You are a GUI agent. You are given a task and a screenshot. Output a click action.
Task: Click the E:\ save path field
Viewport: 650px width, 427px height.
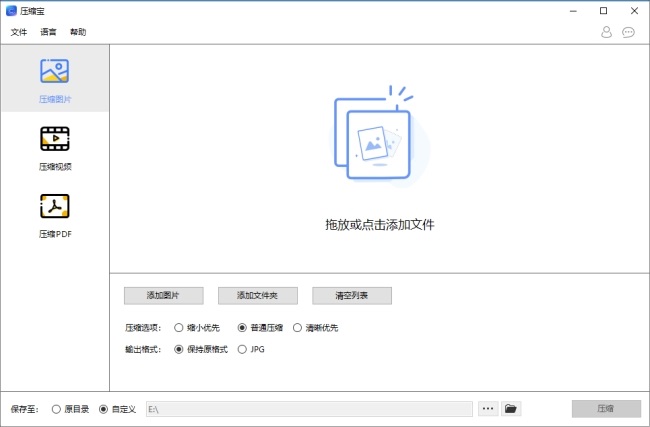[x=308, y=409]
